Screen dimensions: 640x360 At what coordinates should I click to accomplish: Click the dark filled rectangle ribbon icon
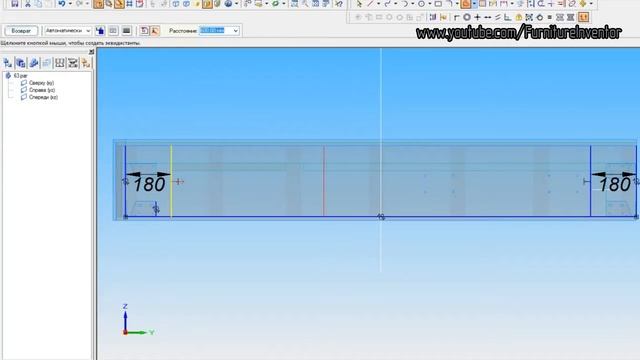pos(127,31)
